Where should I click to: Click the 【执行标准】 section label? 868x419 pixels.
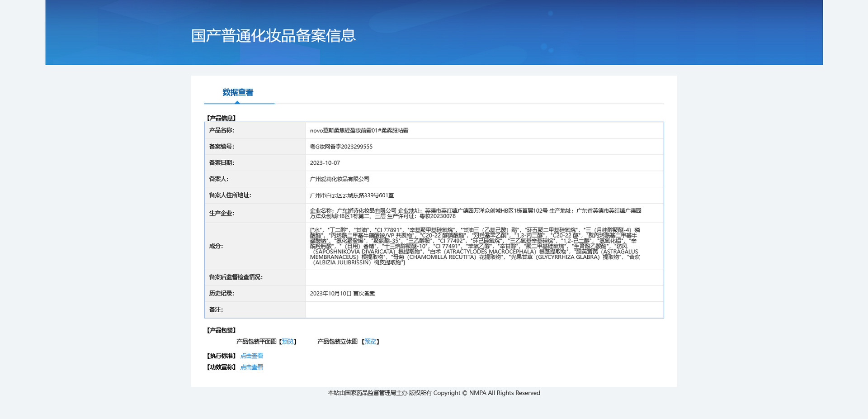pyautogui.click(x=221, y=356)
